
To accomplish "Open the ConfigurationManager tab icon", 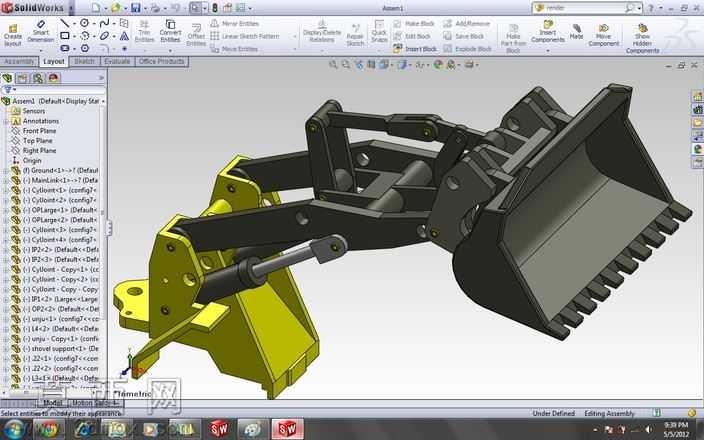I will click(38, 78).
